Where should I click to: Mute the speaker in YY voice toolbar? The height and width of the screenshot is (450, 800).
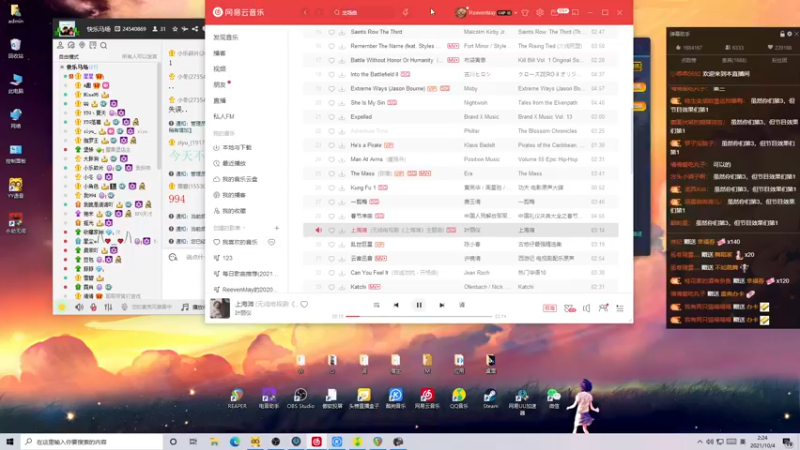79,307
